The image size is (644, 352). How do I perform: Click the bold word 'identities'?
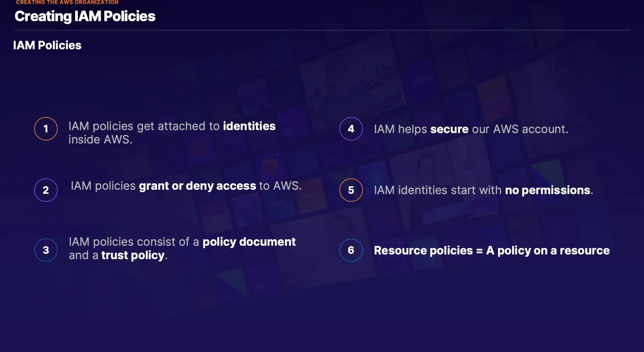(x=249, y=126)
